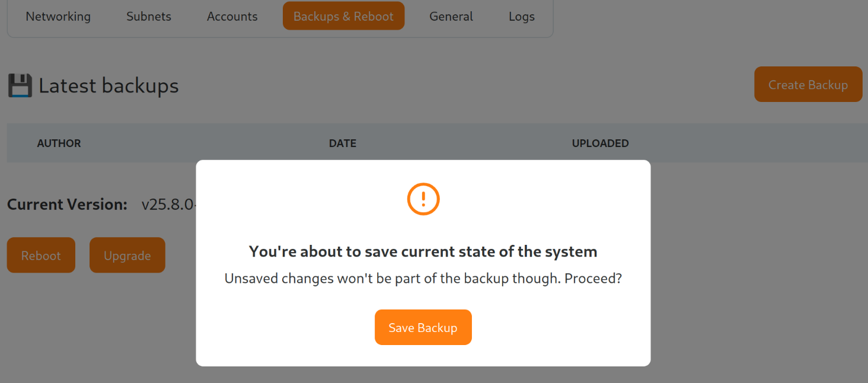Click the Latest backups heading text
Viewport: 868px width, 383px height.
(x=108, y=86)
